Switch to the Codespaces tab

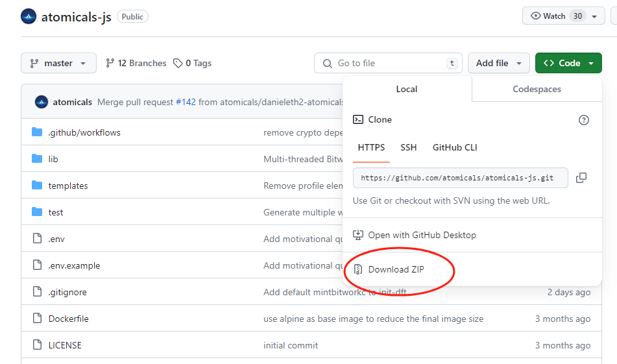click(x=537, y=89)
